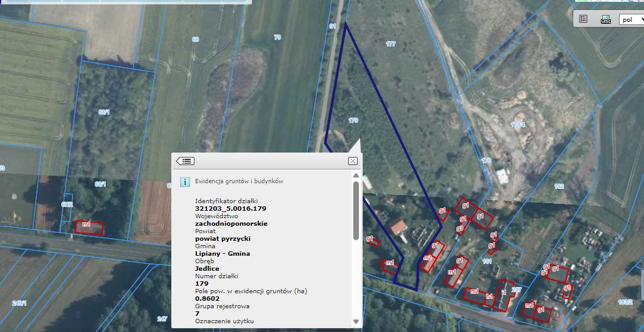Select the 'Oznaczenie użytku' label
The height and width of the screenshot is (332, 644).
click(x=224, y=321)
